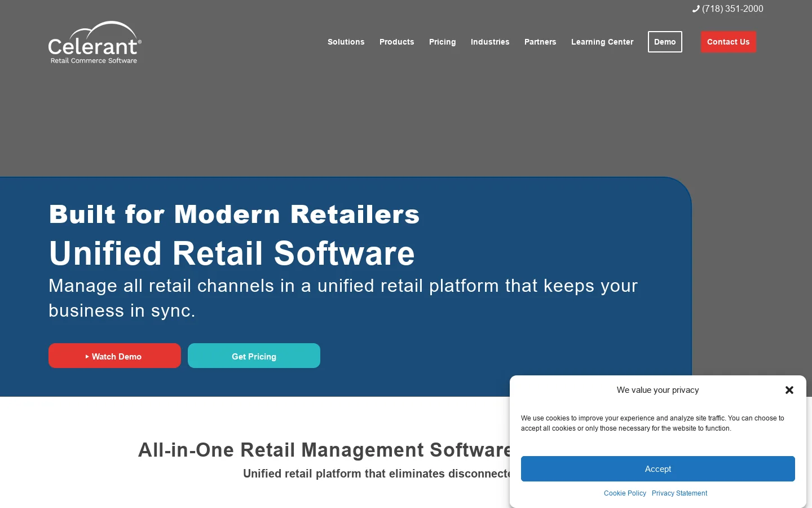Click the "Unified Retail Software" headline
Image resolution: width=812 pixels, height=508 pixels.
click(x=232, y=253)
